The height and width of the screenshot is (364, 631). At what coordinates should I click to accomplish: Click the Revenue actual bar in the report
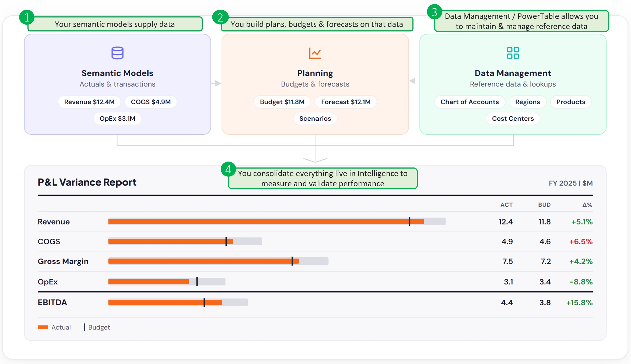pos(266,222)
